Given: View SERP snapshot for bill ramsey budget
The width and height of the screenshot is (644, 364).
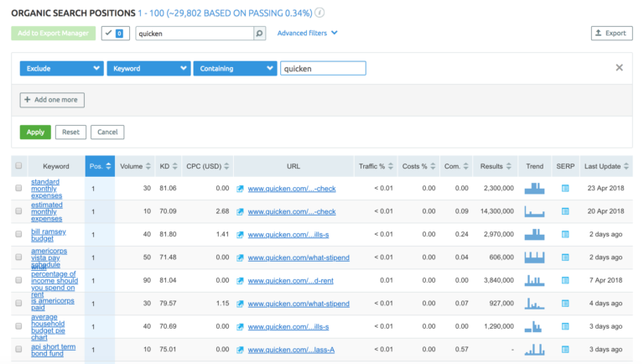Looking at the screenshot, I should pos(565,234).
